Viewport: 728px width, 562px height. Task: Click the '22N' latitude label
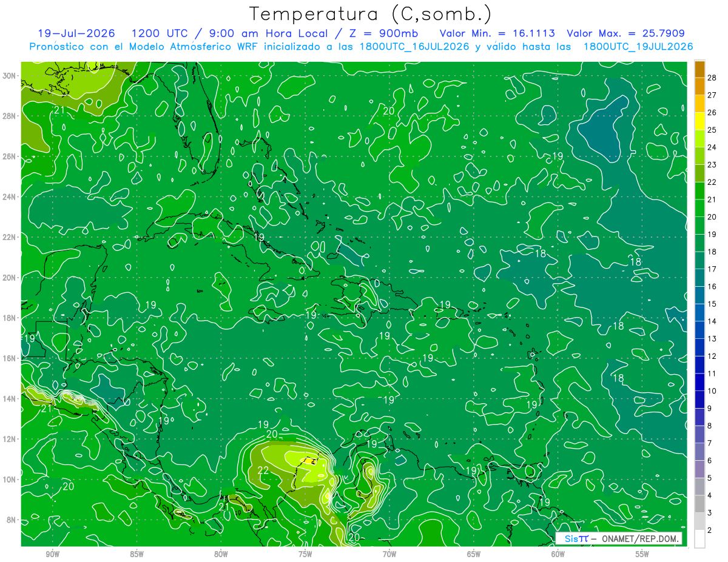10,237
